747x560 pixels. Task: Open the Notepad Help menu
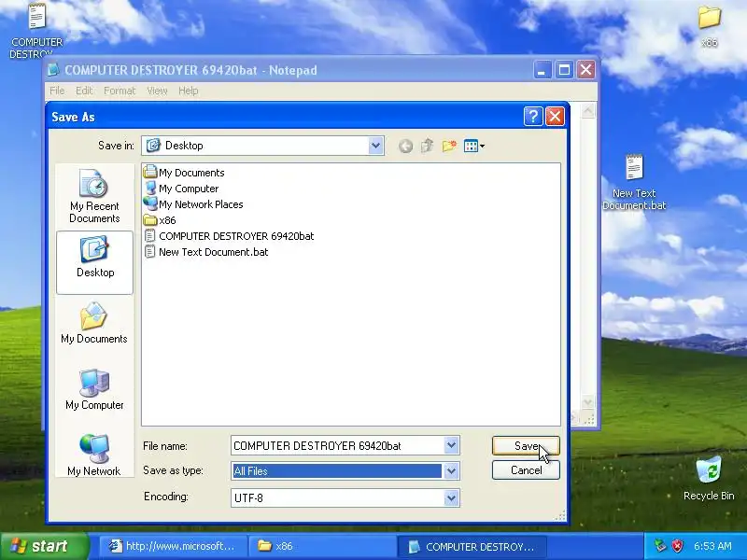[x=189, y=91]
